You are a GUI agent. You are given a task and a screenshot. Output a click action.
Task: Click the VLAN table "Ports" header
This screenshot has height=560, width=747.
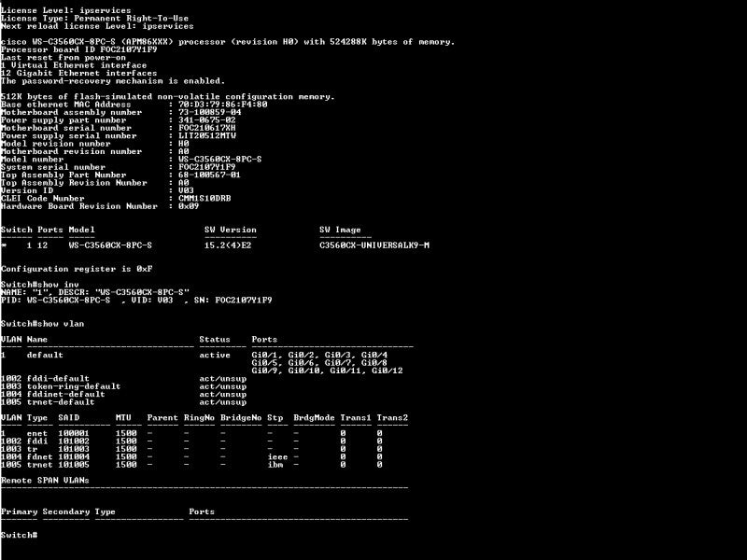(x=264, y=340)
